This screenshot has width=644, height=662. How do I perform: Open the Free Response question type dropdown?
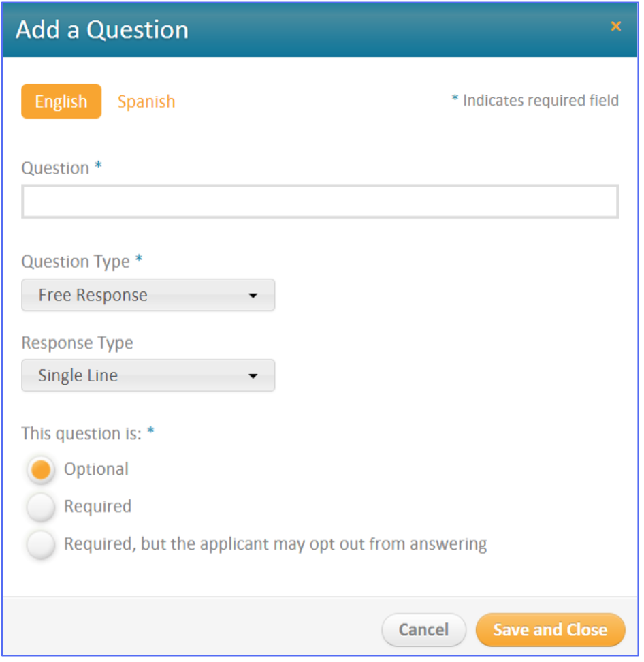click(x=148, y=295)
